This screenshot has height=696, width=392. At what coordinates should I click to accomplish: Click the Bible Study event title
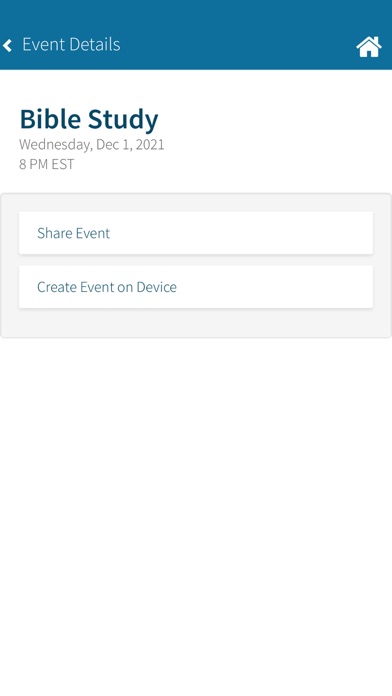click(89, 119)
